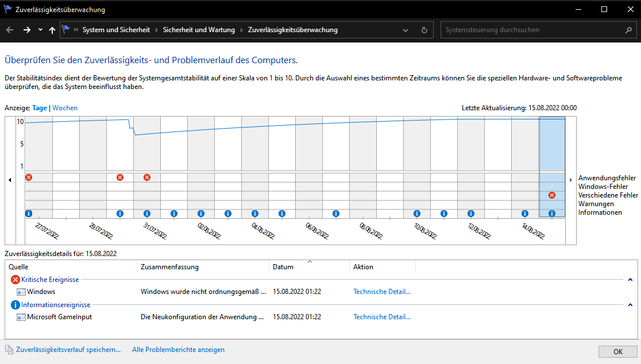Click the flag icon in the title bar
Screen dimensions: 641x364
click(8, 9)
